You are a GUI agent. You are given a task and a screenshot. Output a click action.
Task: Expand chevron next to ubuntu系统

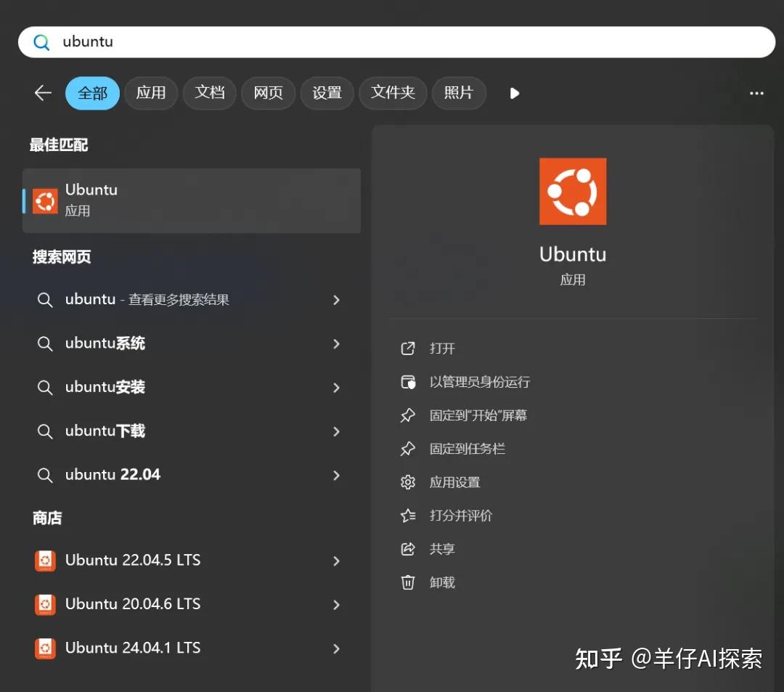coord(336,344)
